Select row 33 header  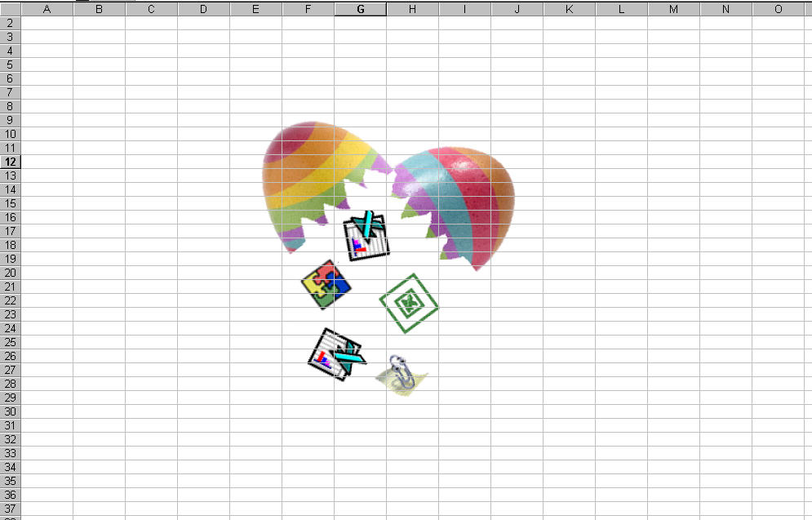(11, 453)
